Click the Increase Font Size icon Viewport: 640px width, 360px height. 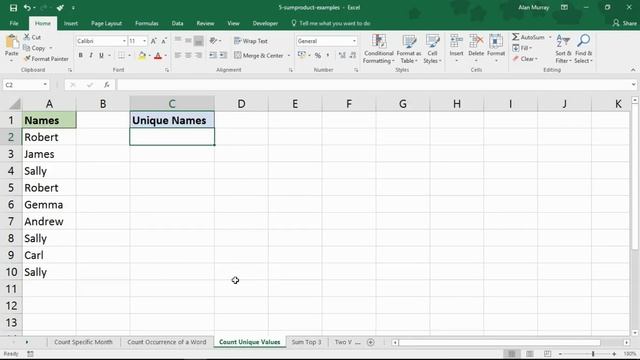click(153, 41)
